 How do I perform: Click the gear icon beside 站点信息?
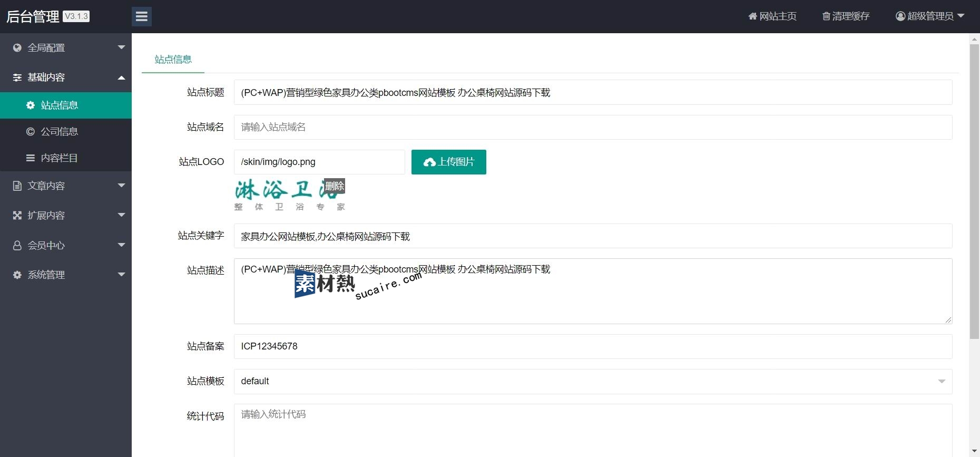tap(31, 105)
